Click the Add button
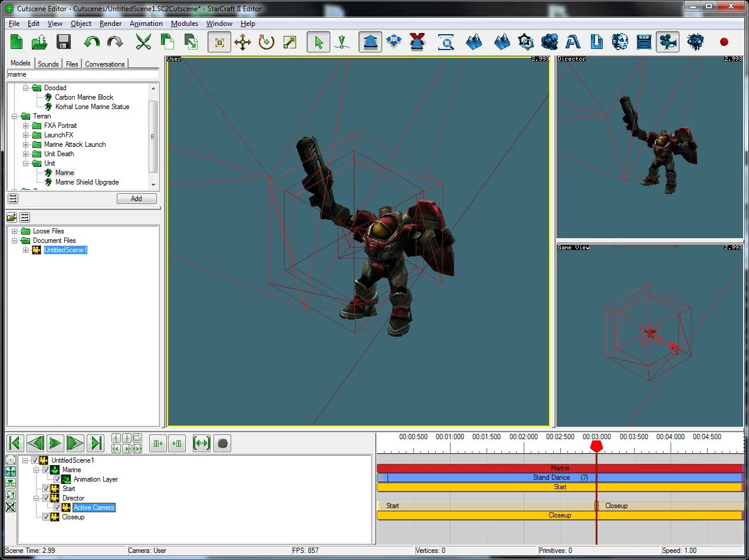 coord(136,199)
